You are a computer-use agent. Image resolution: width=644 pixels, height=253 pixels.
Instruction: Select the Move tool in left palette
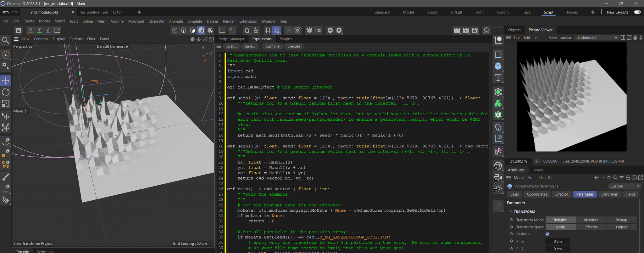[x=6, y=81]
